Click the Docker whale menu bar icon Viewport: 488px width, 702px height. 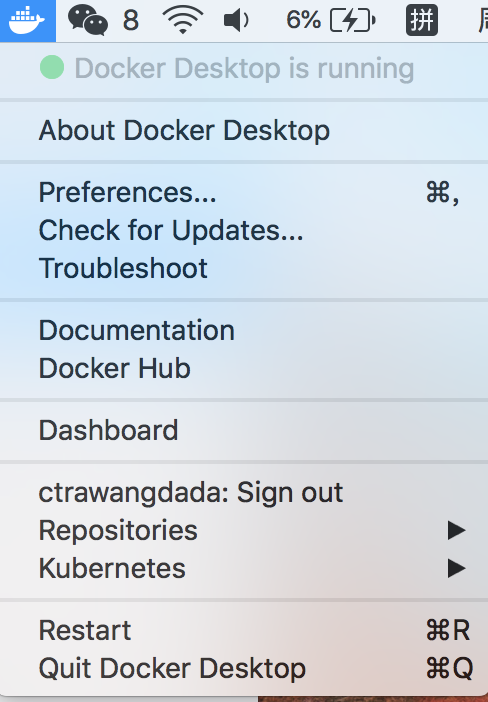pos(27,20)
